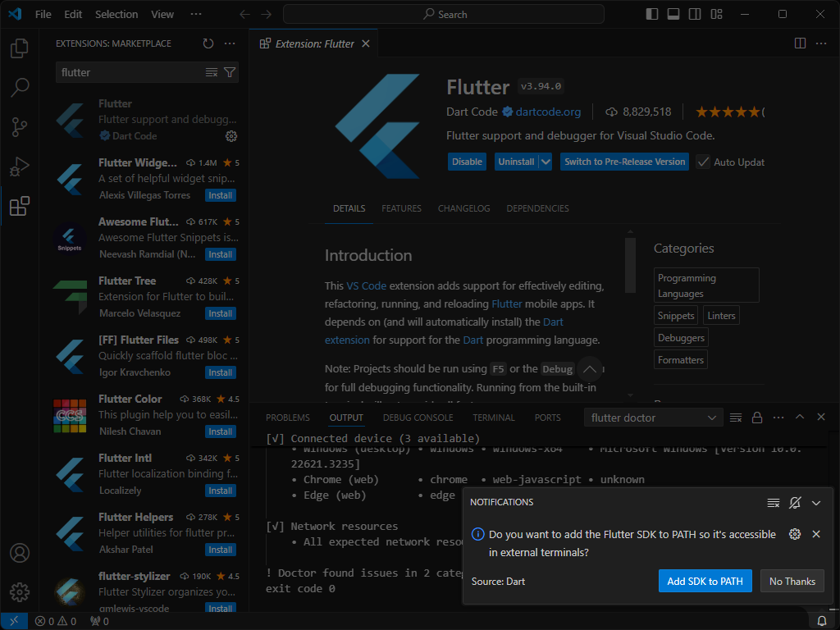Screen dimensions: 840x630
Task: Switch to Changelog tab
Action: [464, 208]
